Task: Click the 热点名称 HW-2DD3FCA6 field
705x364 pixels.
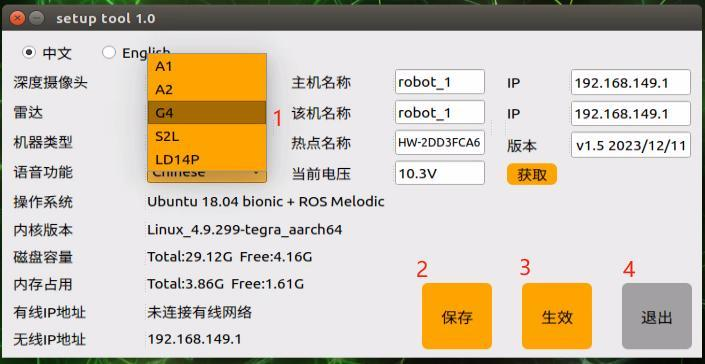Action: point(440,142)
